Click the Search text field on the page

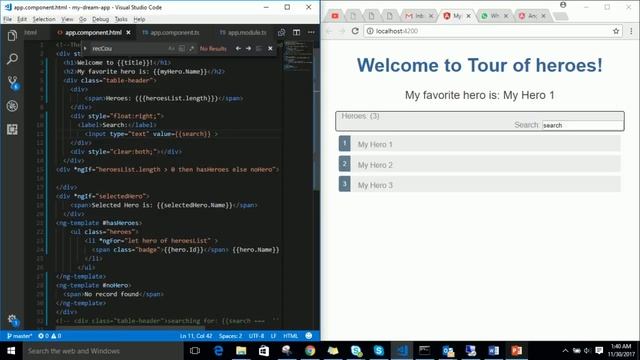click(582, 125)
